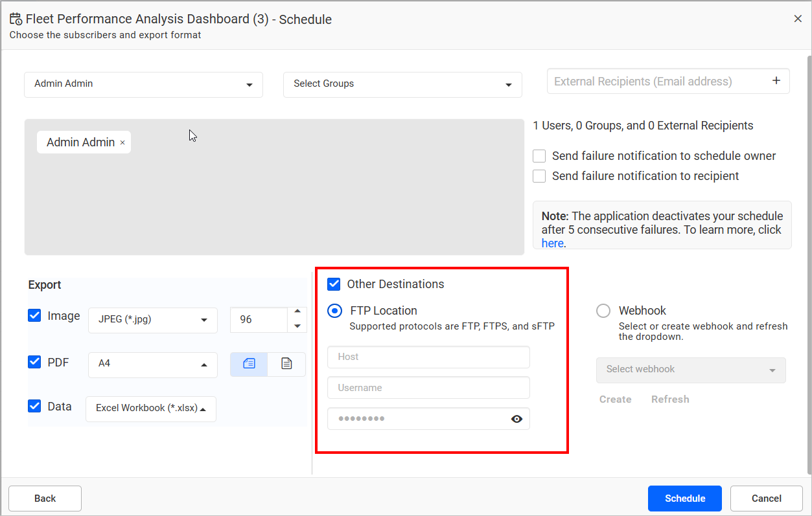The height and width of the screenshot is (516, 812).
Task: Disable the Image export checkbox
Action: coord(34,315)
